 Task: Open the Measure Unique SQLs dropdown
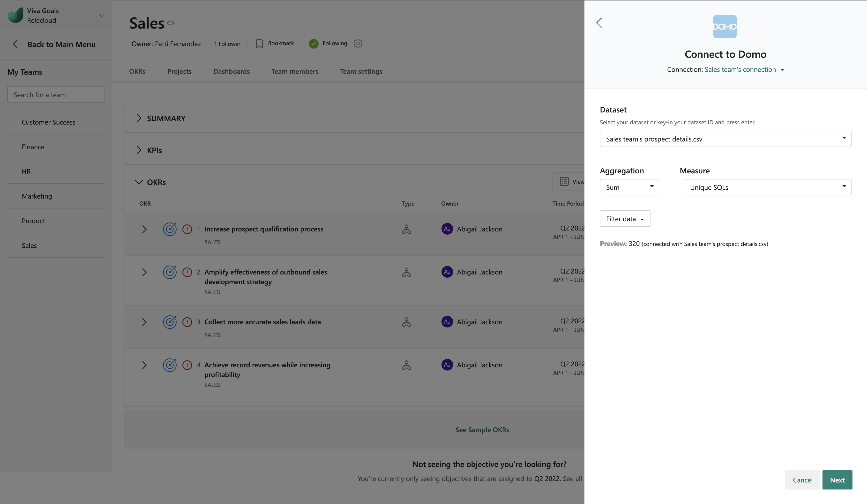pos(767,187)
